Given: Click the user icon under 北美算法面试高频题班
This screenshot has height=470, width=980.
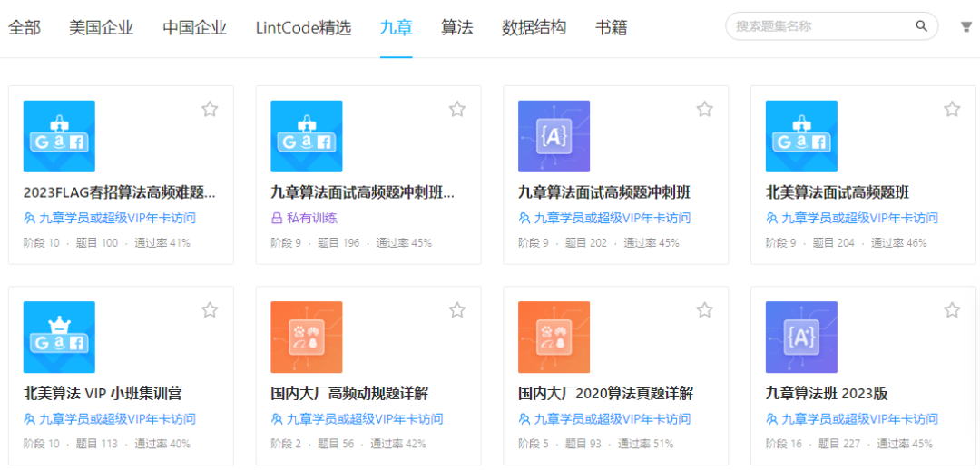Looking at the screenshot, I should (772, 218).
